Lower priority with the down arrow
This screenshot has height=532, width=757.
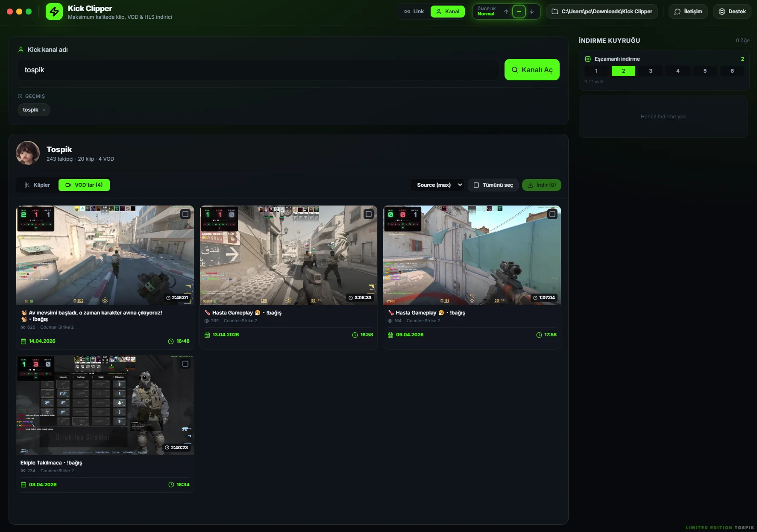532,12
